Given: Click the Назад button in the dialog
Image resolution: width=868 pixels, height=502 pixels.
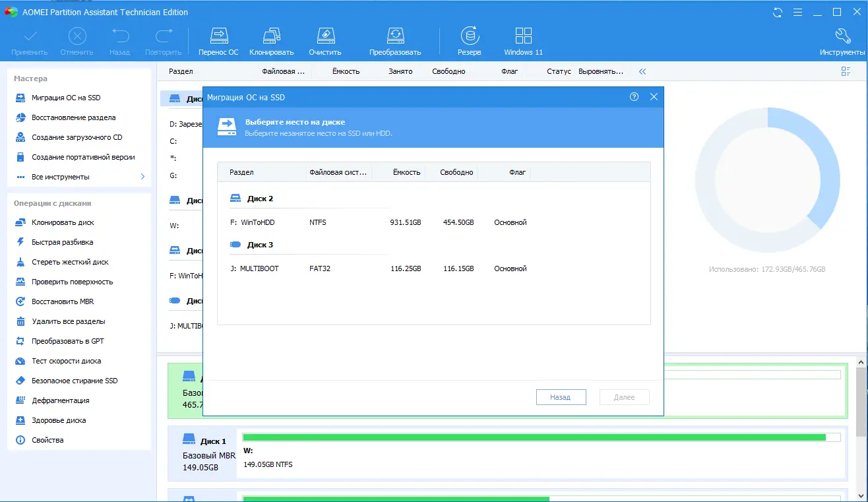Looking at the screenshot, I should 561,397.
